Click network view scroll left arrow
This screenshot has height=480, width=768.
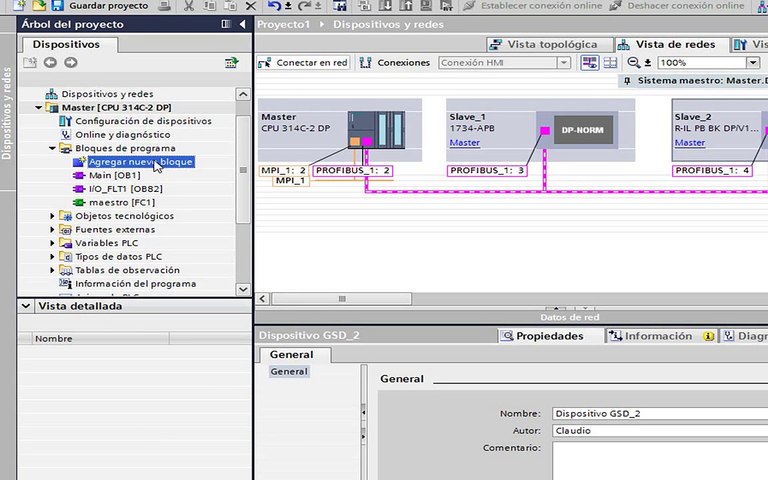point(263,299)
